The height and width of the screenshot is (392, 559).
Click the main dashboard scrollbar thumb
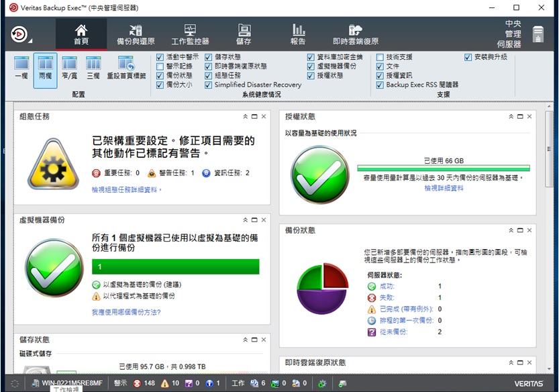tap(550, 149)
